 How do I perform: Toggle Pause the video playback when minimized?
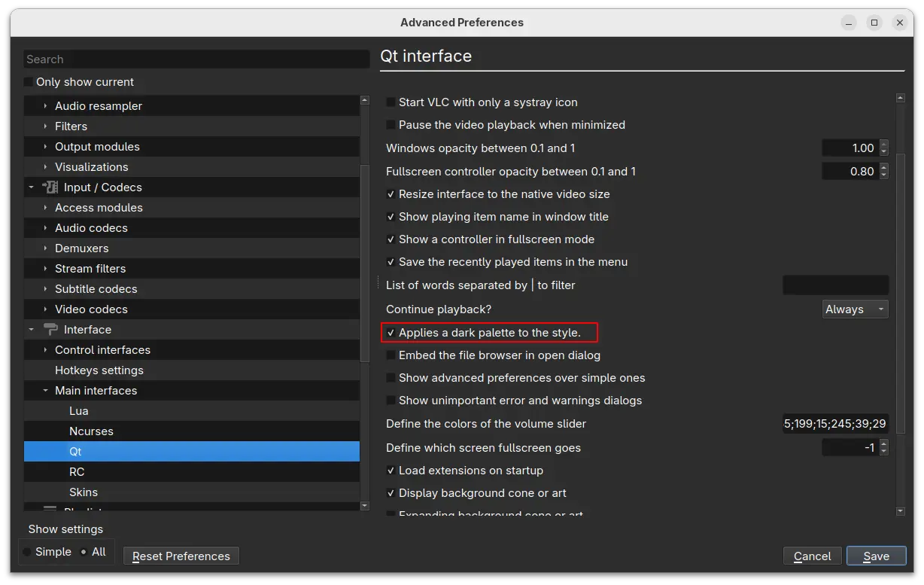pyautogui.click(x=391, y=125)
